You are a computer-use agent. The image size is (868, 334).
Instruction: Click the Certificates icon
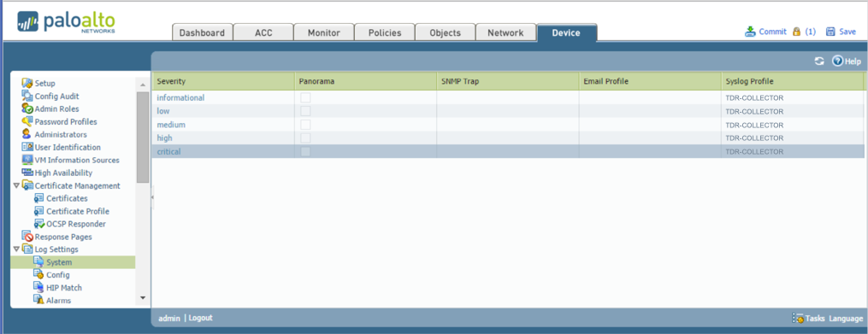coord(38,198)
